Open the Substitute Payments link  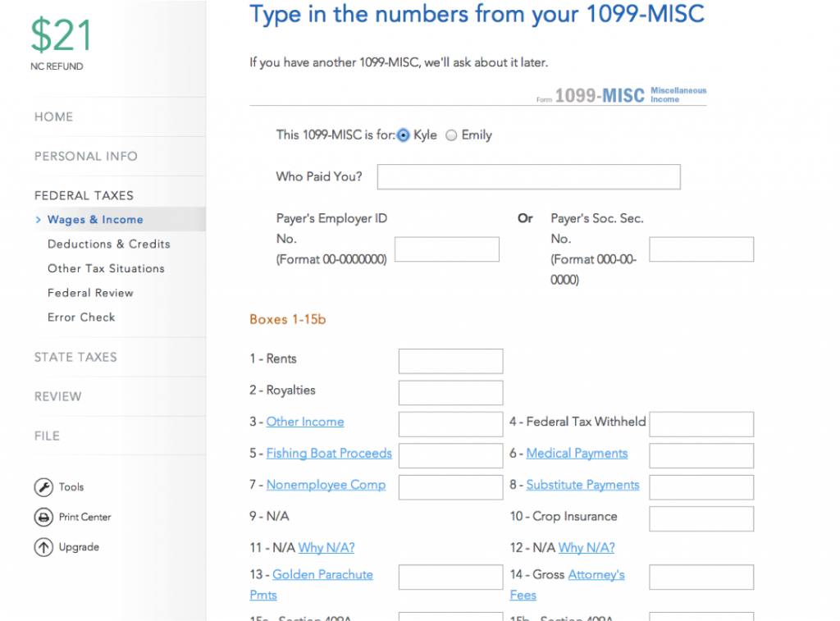click(582, 485)
